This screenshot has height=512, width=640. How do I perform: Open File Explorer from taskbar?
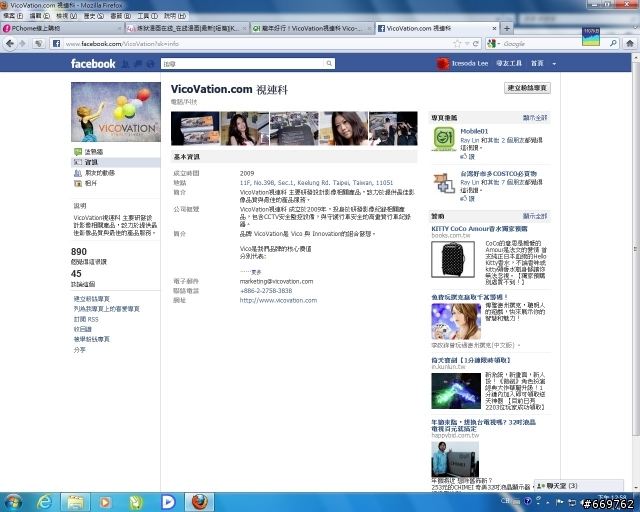coord(76,502)
